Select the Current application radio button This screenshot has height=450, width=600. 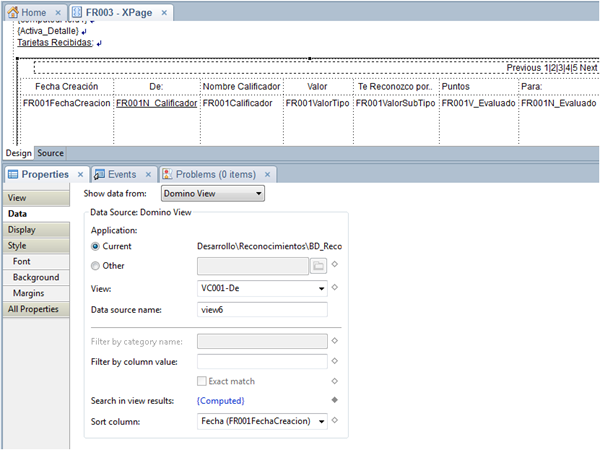pos(96,246)
